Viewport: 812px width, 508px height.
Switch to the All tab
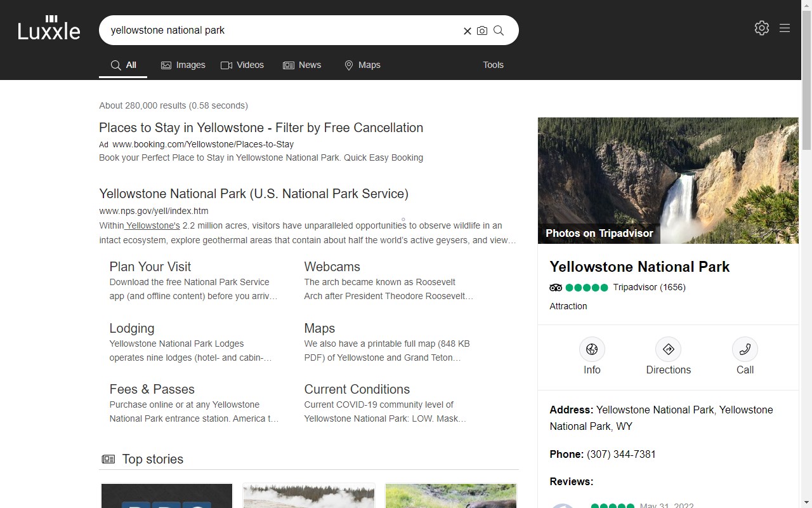[123, 65]
